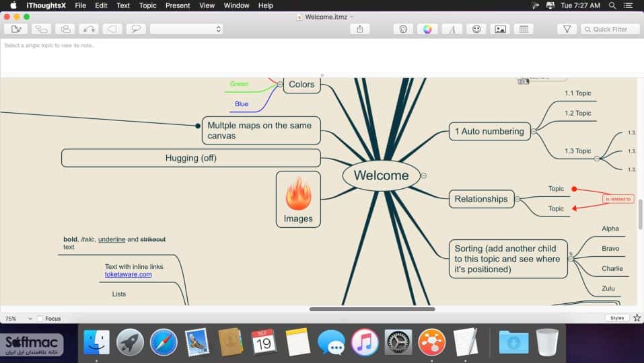The width and height of the screenshot is (644, 363).
Task: Select Multple maps on the same canvas topic
Action: click(261, 130)
